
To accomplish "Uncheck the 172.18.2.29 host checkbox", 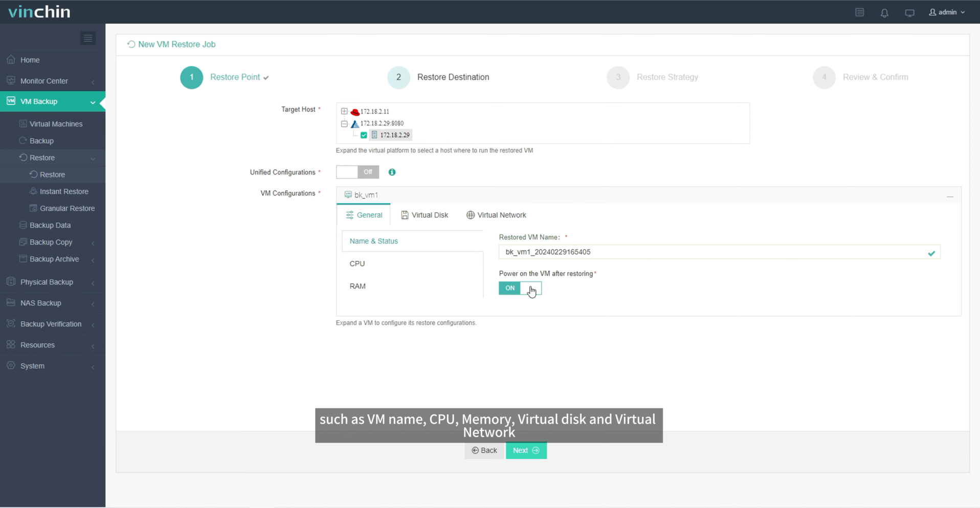I will (364, 135).
